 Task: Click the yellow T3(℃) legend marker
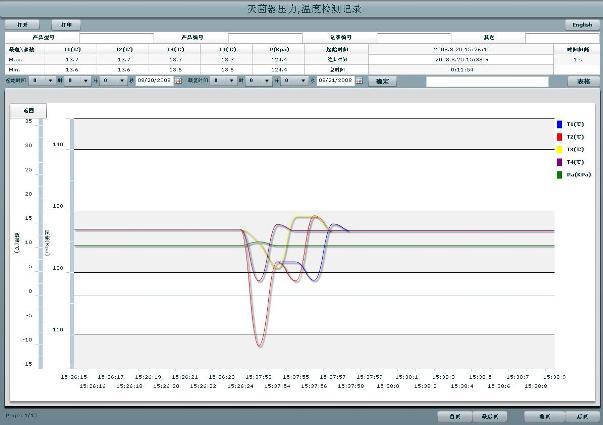coord(558,149)
